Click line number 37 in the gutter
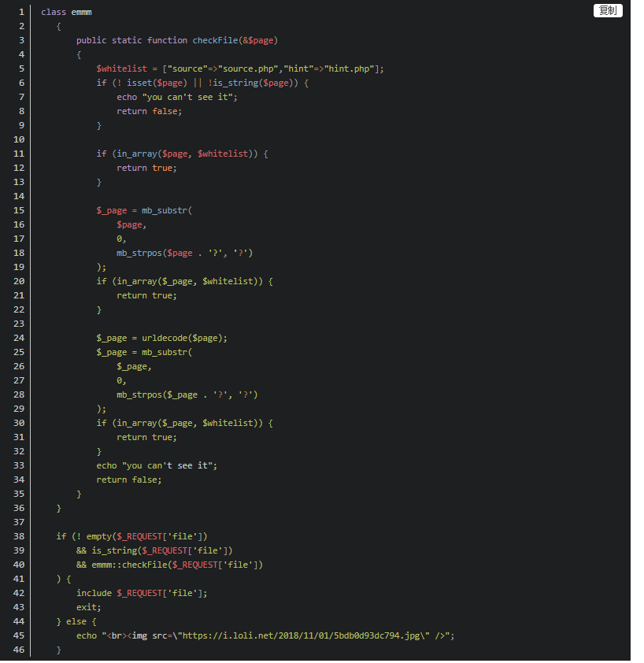644x663 pixels. coord(19,522)
